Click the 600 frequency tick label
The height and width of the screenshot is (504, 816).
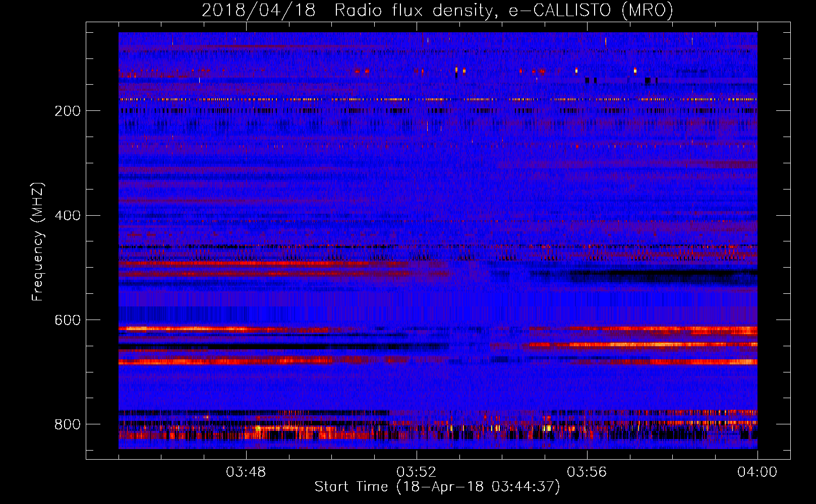click(68, 320)
